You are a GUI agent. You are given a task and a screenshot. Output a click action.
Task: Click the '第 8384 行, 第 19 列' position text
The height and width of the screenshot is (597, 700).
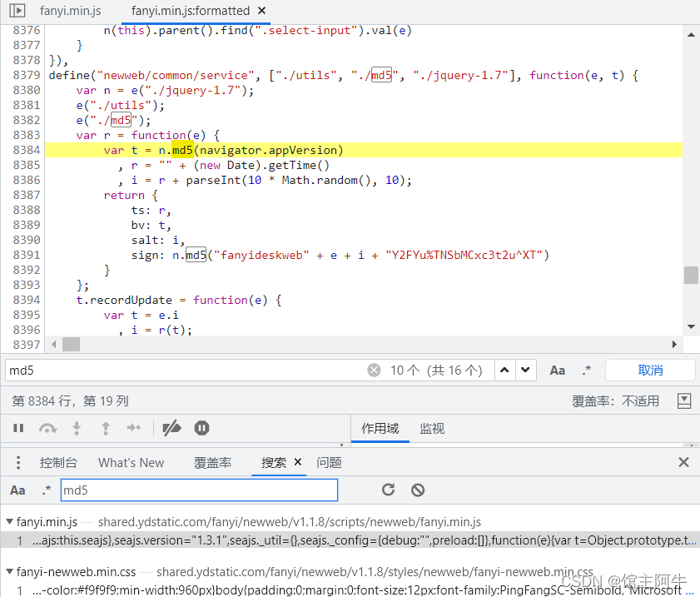pyautogui.click(x=70, y=401)
